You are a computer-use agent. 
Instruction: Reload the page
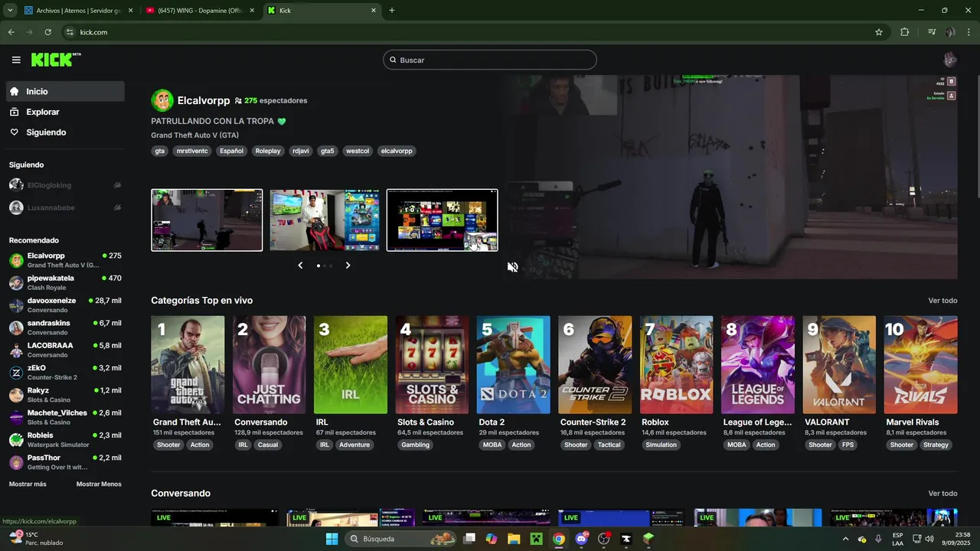click(47, 32)
